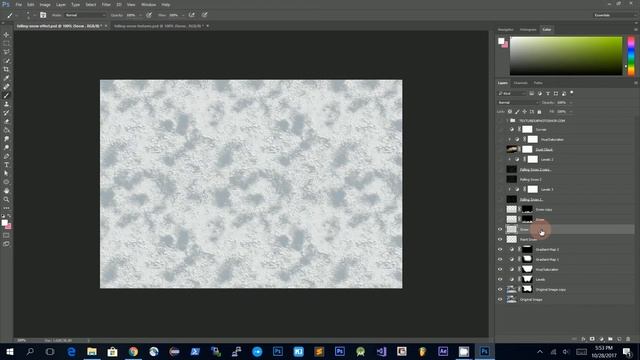Open the Filter menu

(106, 4)
